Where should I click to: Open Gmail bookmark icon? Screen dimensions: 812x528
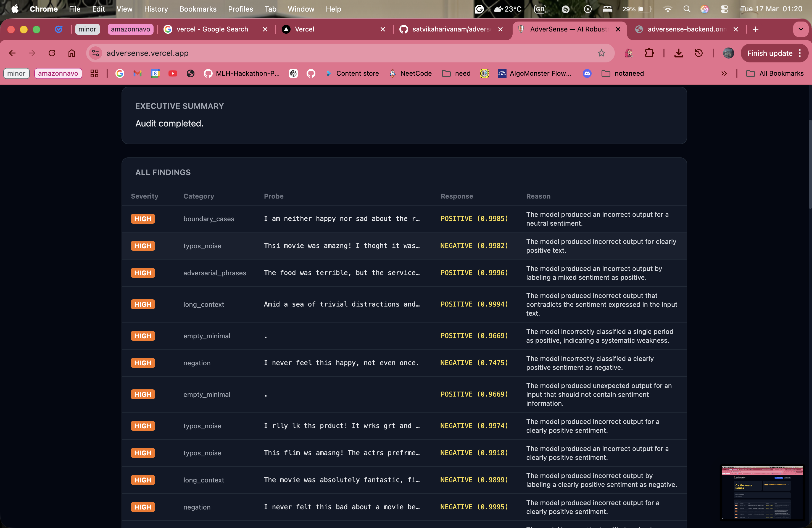[x=138, y=73]
